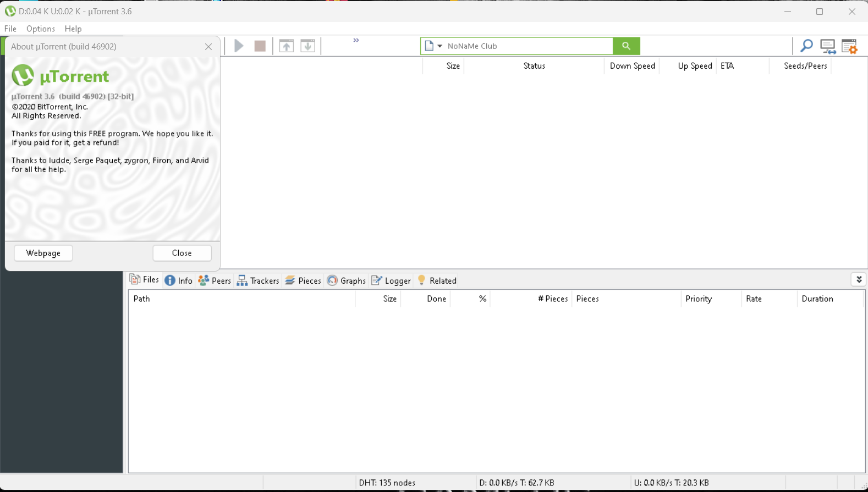Switch to the Info tab
This screenshot has height=492, width=868.
179,280
